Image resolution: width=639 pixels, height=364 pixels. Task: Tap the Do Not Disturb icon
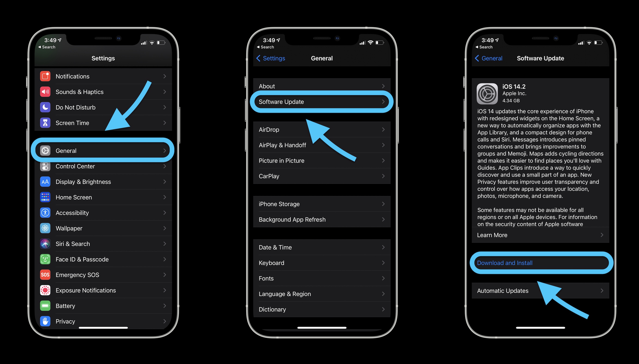46,107
